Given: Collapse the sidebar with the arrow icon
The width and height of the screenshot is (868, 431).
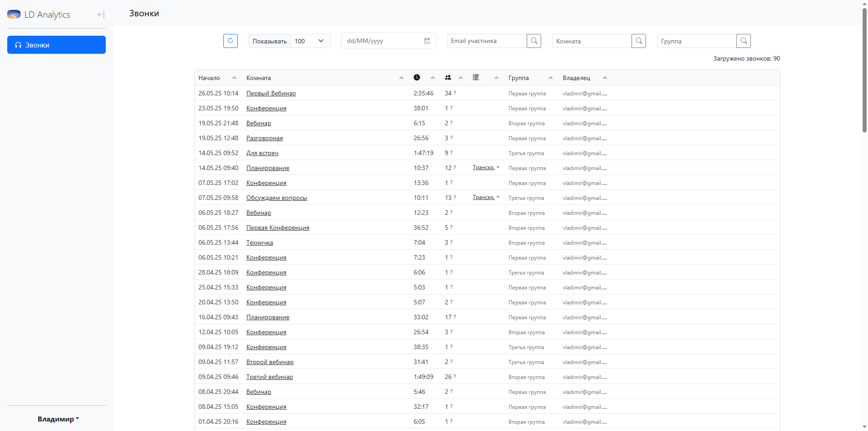Looking at the screenshot, I should coord(101,14).
